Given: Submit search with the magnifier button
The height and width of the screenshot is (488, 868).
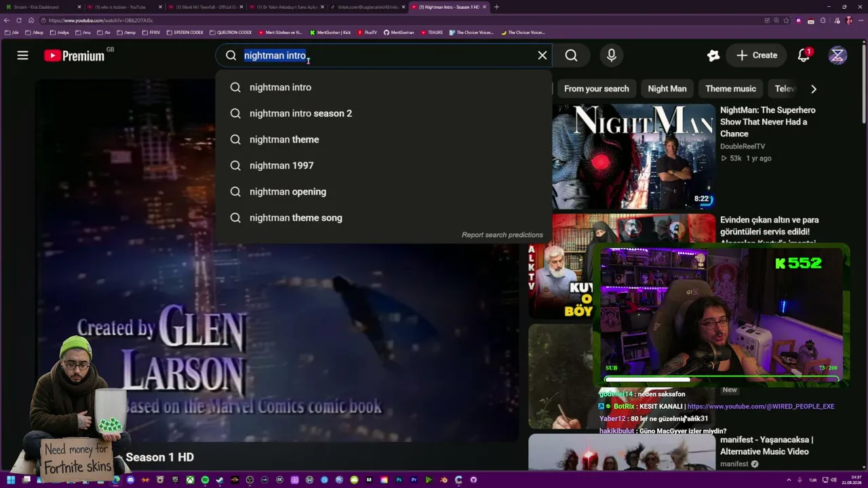Looking at the screenshot, I should [x=572, y=56].
